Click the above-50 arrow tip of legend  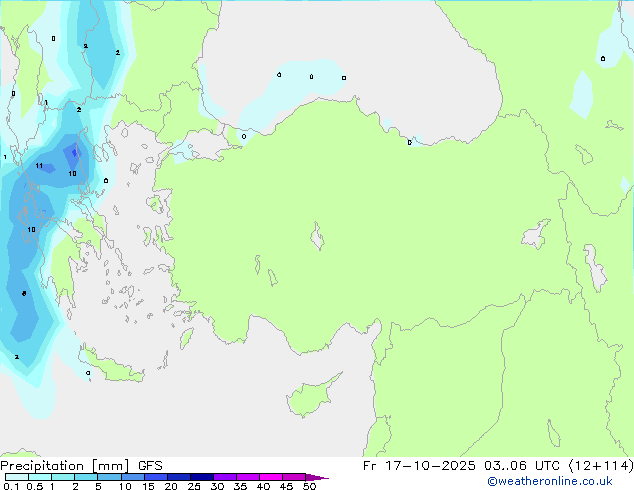point(317,477)
